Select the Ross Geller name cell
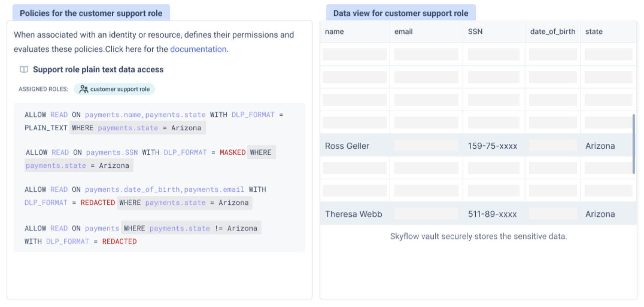The image size is (644, 307). pos(347,146)
